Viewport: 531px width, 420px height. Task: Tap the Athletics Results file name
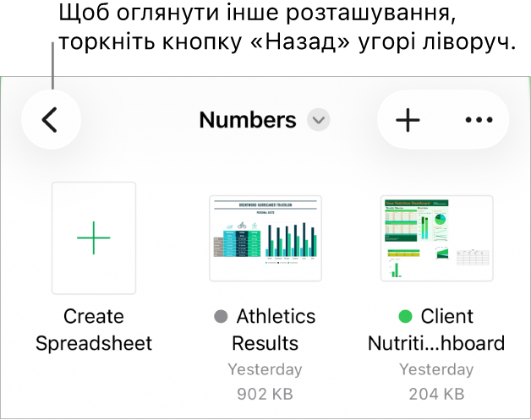tap(276, 330)
